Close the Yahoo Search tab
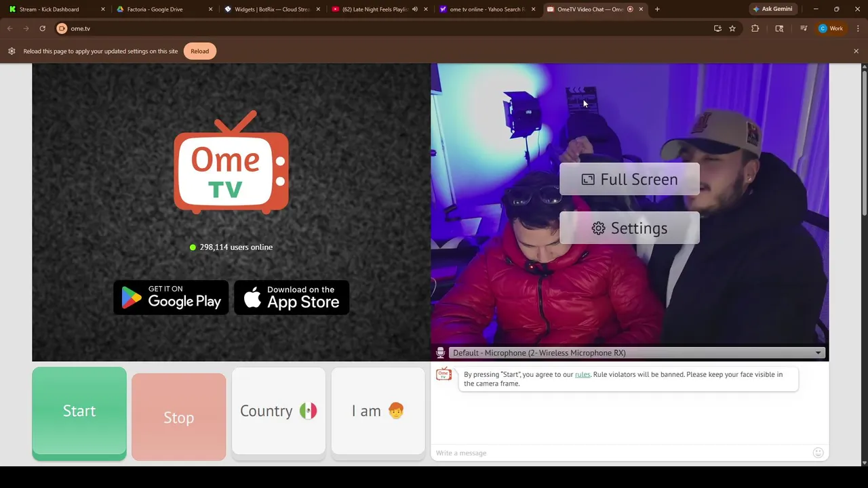The width and height of the screenshot is (868, 488). pos(533,9)
